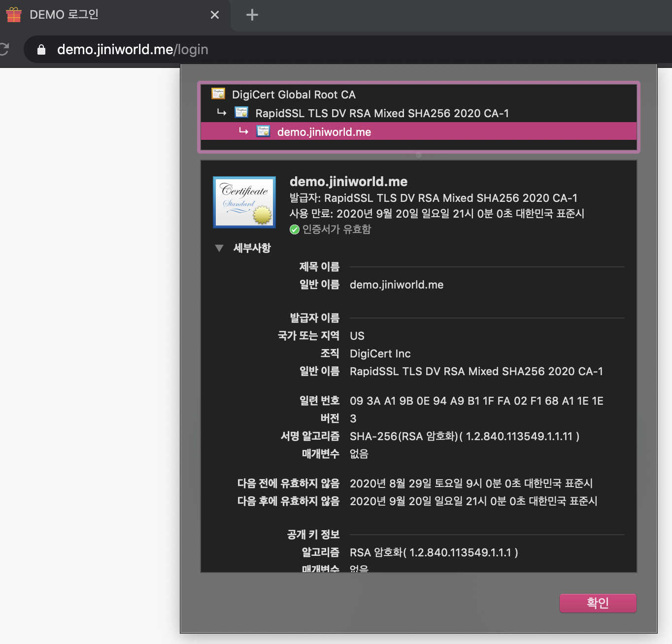Click the large Certificate Standard image
The height and width of the screenshot is (644, 672).
pos(244,202)
